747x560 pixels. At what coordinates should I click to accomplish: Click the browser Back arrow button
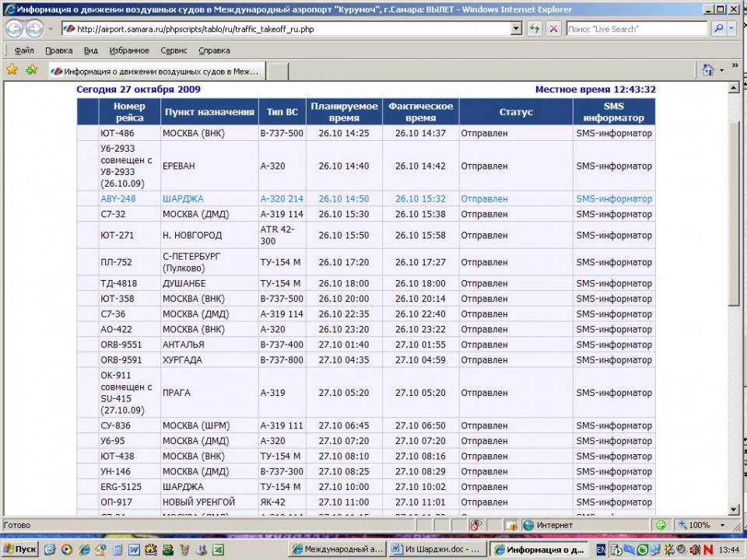[x=14, y=29]
